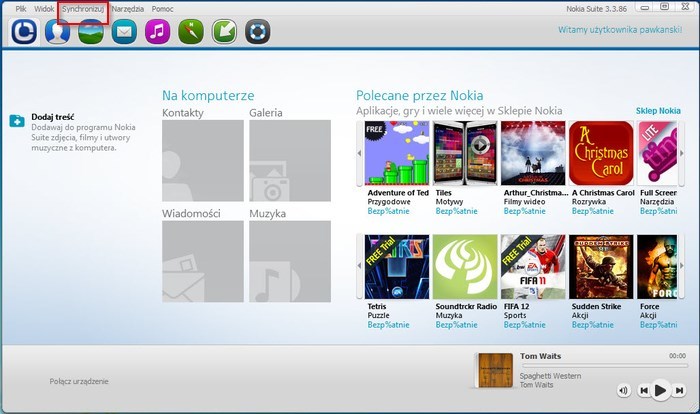Play the Spaghetti Western track
700x414 pixels.
click(660, 390)
